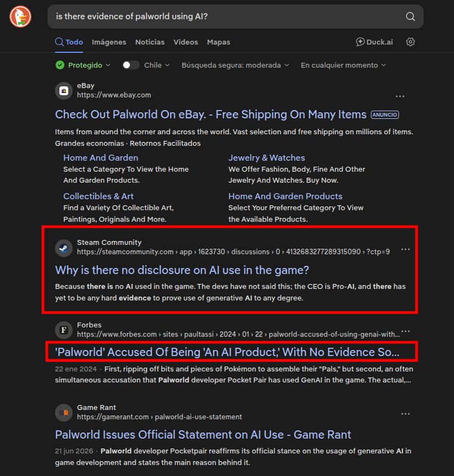Open more options for Game Rant result
This screenshot has width=454, height=476.
click(406, 414)
